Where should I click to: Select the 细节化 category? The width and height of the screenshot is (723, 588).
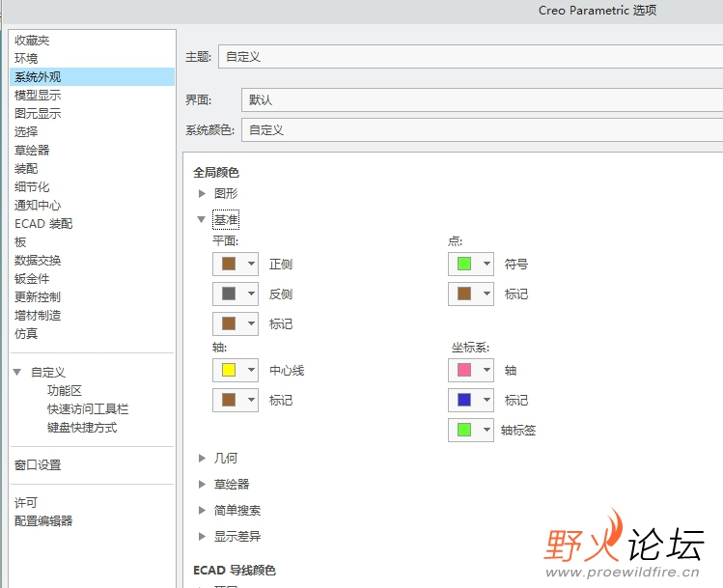point(31,186)
